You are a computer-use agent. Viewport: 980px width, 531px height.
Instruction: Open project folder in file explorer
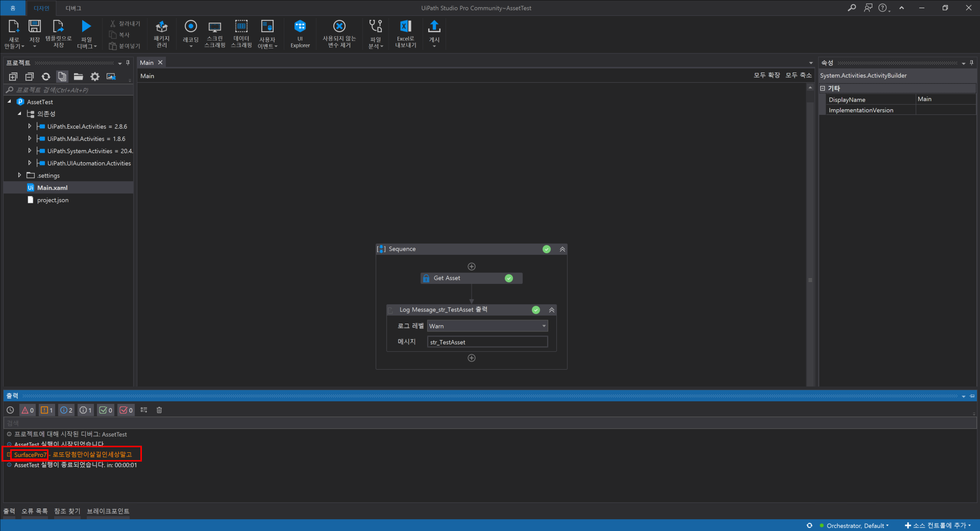click(78, 77)
